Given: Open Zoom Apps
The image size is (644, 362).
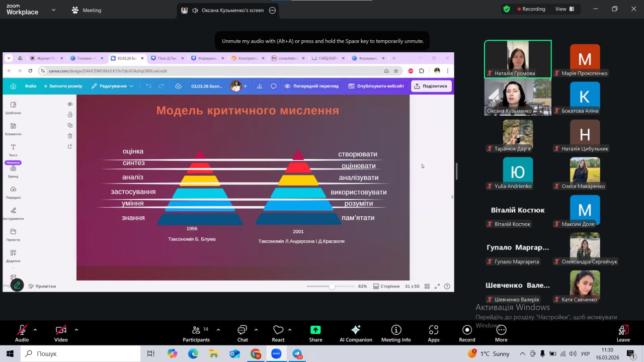Looking at the screenshot, I should click(x=434, y=333).
